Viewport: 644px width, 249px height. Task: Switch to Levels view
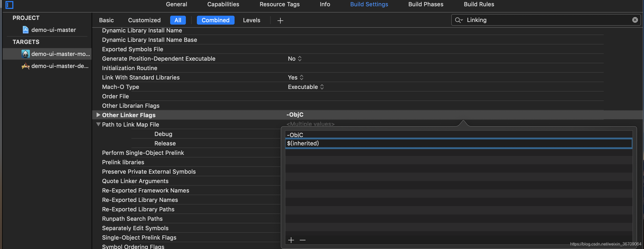pyautogui.click(x=252, y=20)
